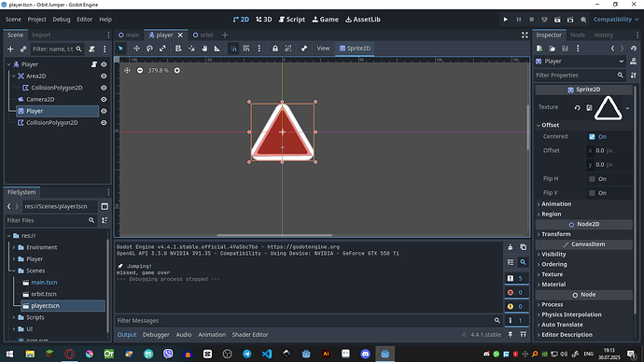Select the Move Mode tool
Viewport: 644px width, 362px height.
click(x=136, y=49)
